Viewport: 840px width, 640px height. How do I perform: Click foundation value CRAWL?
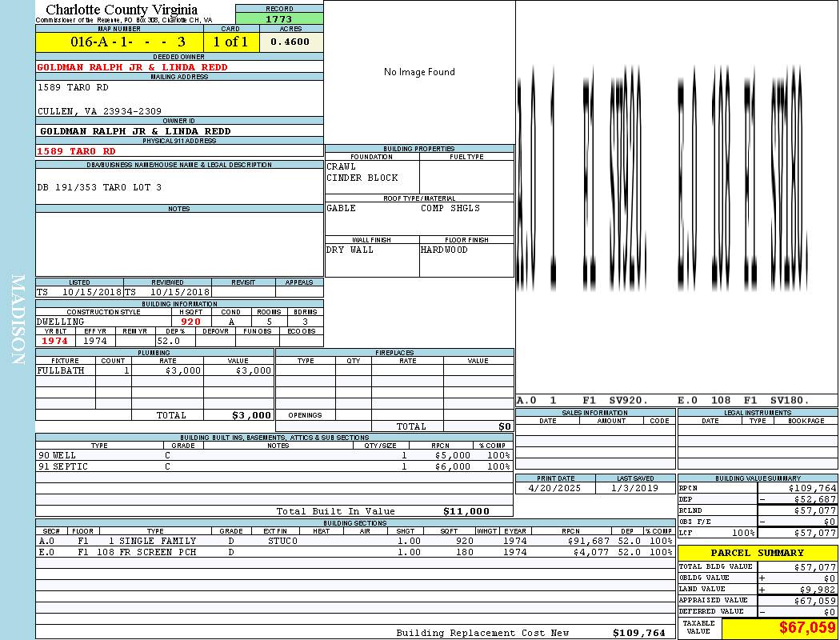(342, 166)
